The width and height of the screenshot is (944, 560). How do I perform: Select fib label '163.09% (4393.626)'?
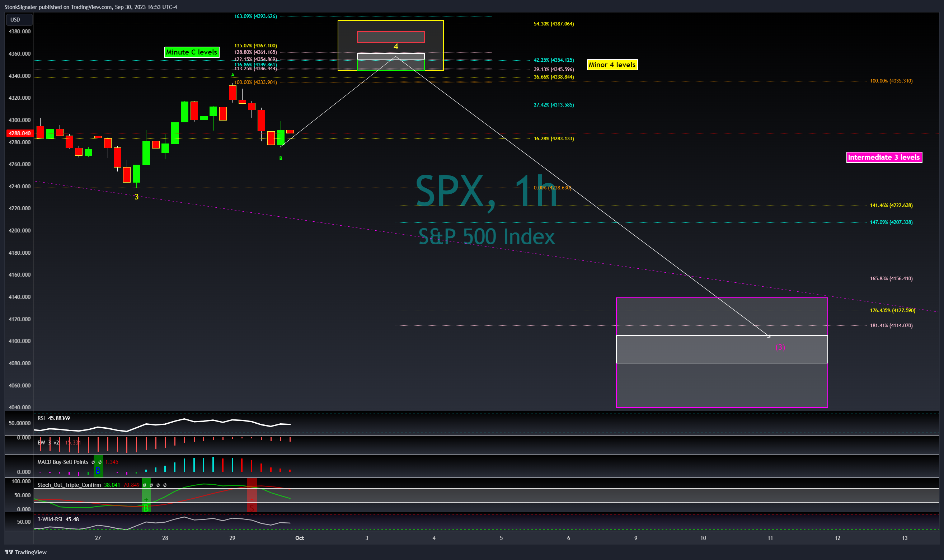pyautogui.click(x=255, y=16)
